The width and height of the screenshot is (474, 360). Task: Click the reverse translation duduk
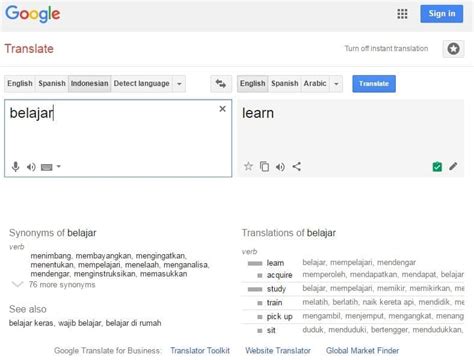313,330
